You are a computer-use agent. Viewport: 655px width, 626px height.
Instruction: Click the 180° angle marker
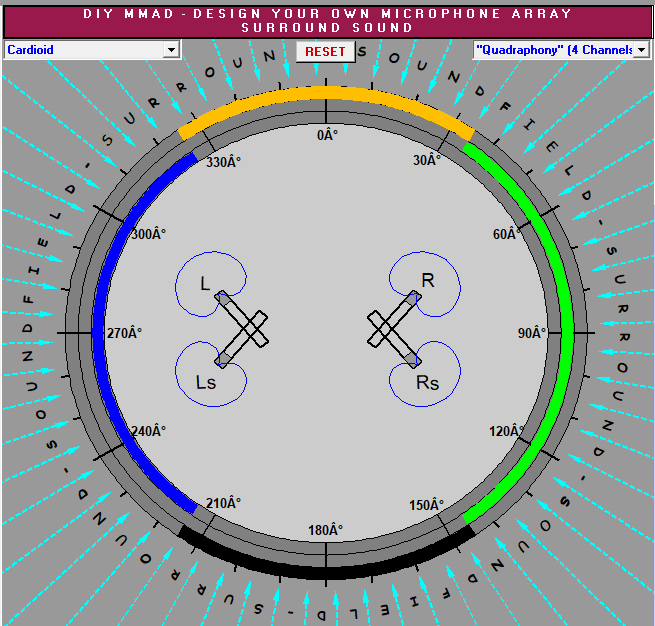[325, 530]
